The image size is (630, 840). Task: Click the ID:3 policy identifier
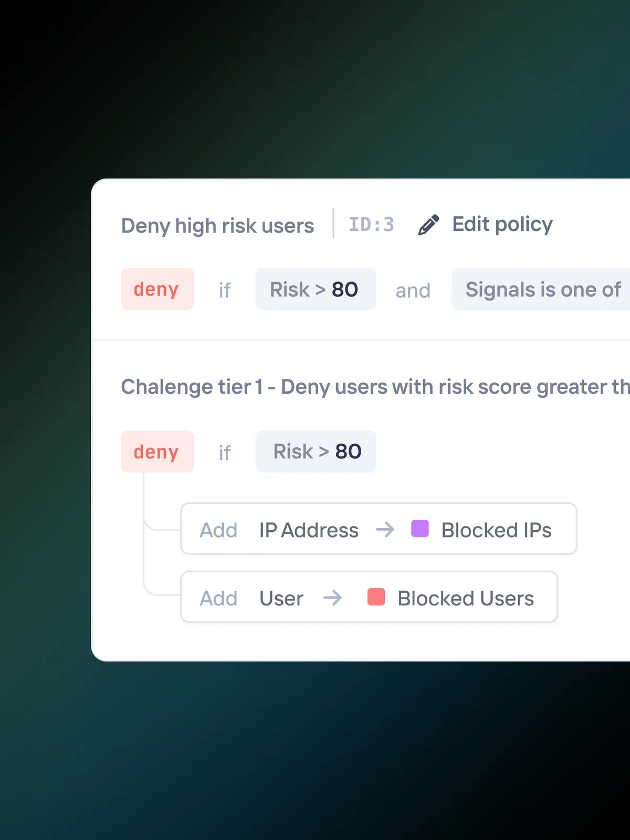371,225
